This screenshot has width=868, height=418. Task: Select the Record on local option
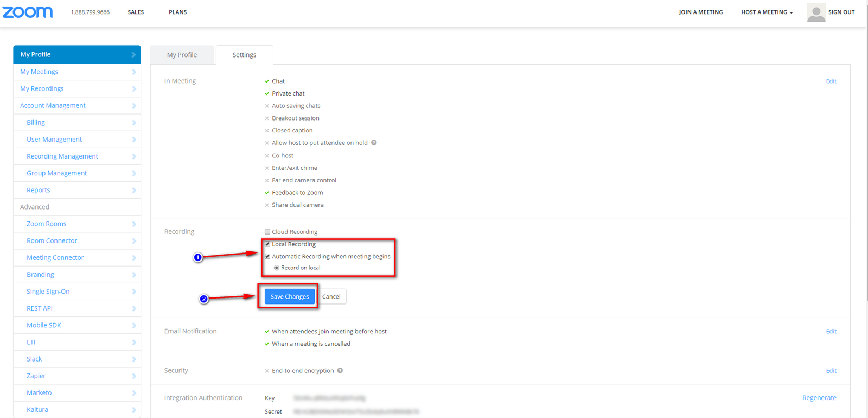277,268
